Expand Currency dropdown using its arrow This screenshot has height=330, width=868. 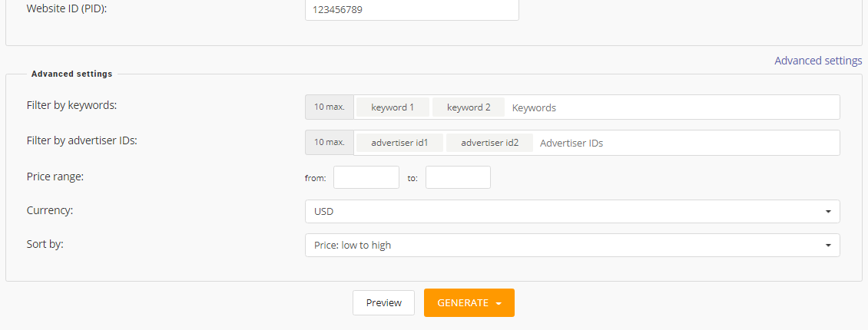pyautogui.click(x=828, y=212)
